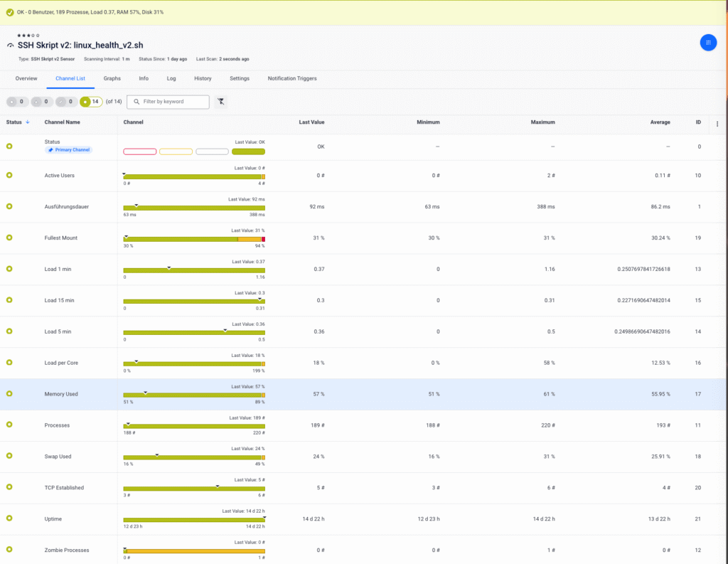Open the blue grid menu button
This screenshot has height=564, width=728.
click(708, 42)
